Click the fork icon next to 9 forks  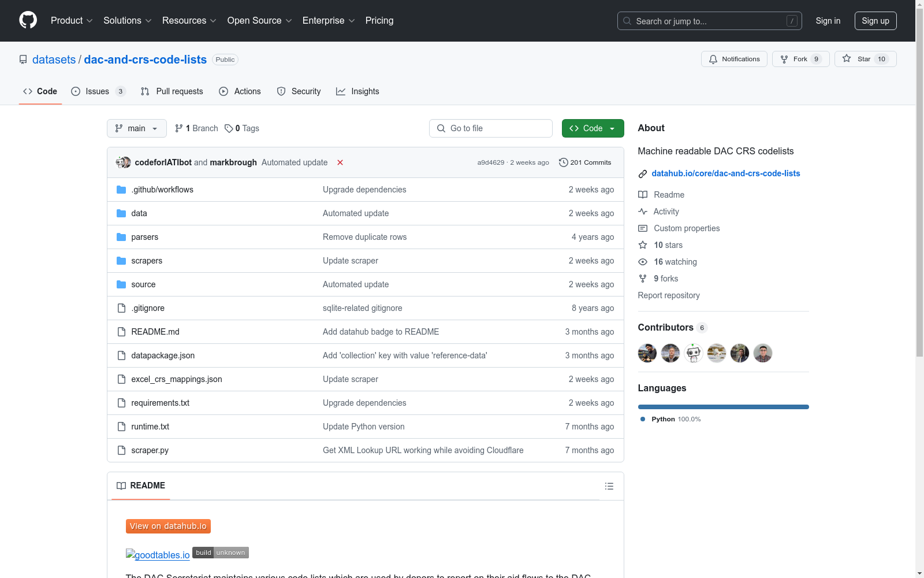pyautogui.click(x=643, y=279)
